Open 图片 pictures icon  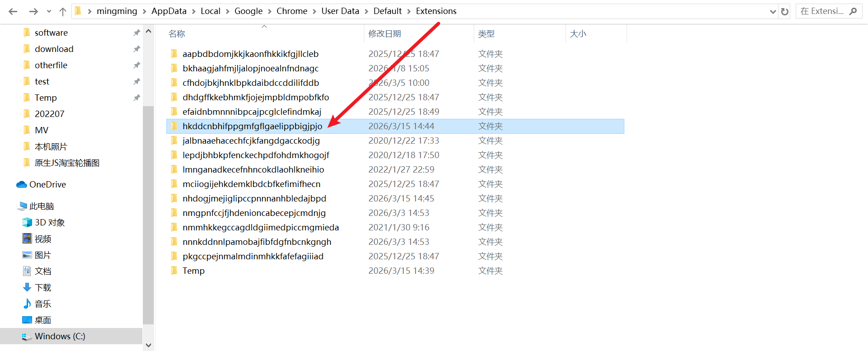point(27,255)
